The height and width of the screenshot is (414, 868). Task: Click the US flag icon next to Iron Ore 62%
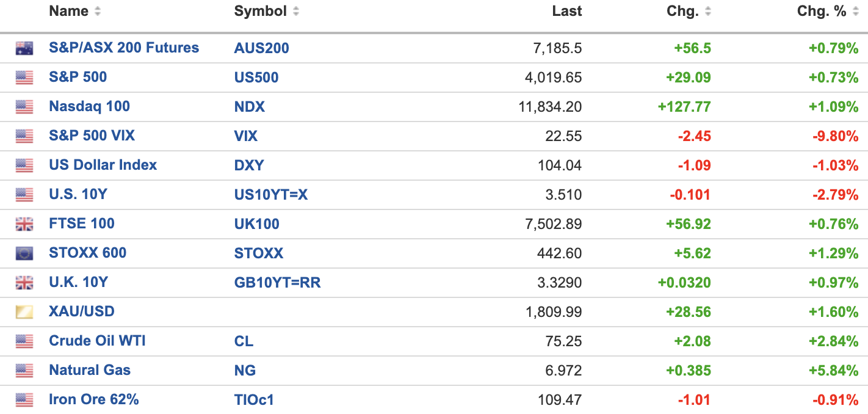[24, 400]
